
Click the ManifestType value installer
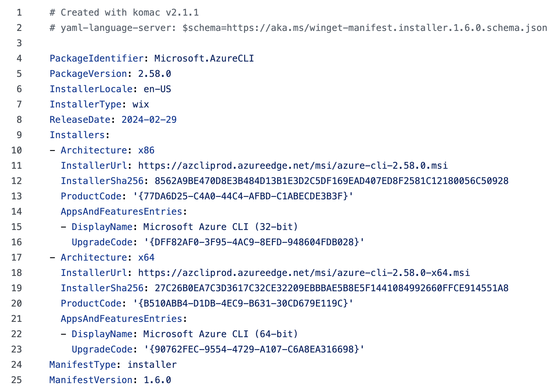click(x=152, y=365)
